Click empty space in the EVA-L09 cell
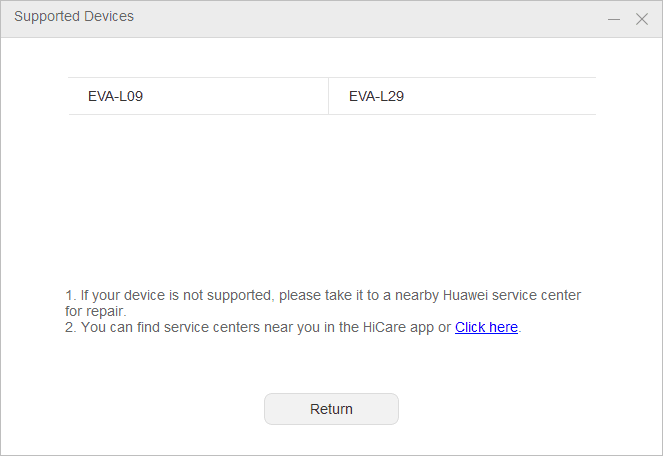Screen dimensions: 663x456 pyautogui.click(x=235, y=96)
